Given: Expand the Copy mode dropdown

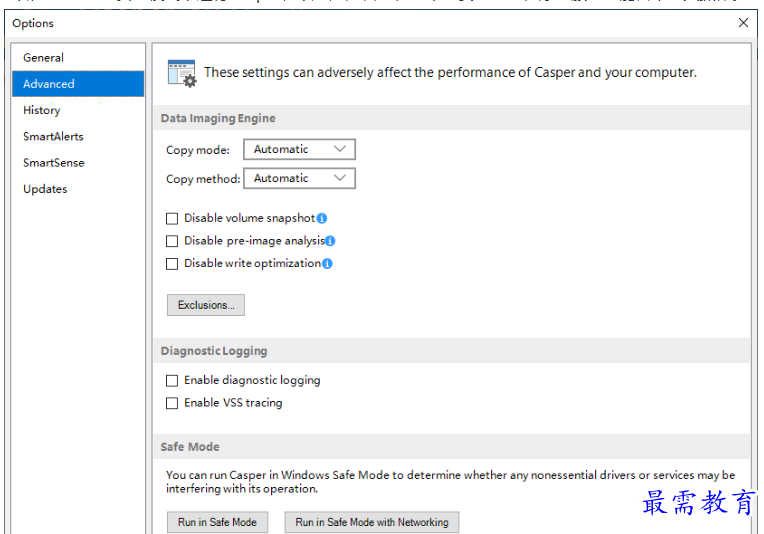Looking at the screenshot, I should point(299,149).
